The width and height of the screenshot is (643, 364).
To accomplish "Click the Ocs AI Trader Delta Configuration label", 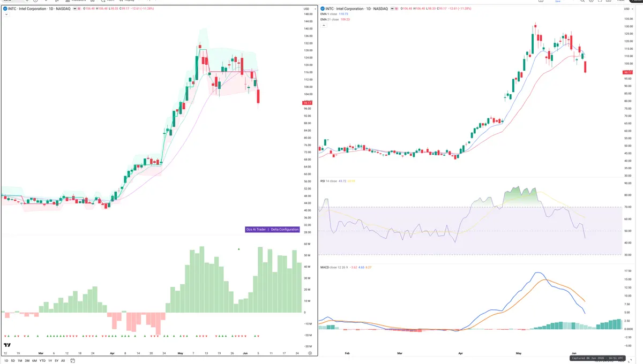I will click(x=272, y=229).
